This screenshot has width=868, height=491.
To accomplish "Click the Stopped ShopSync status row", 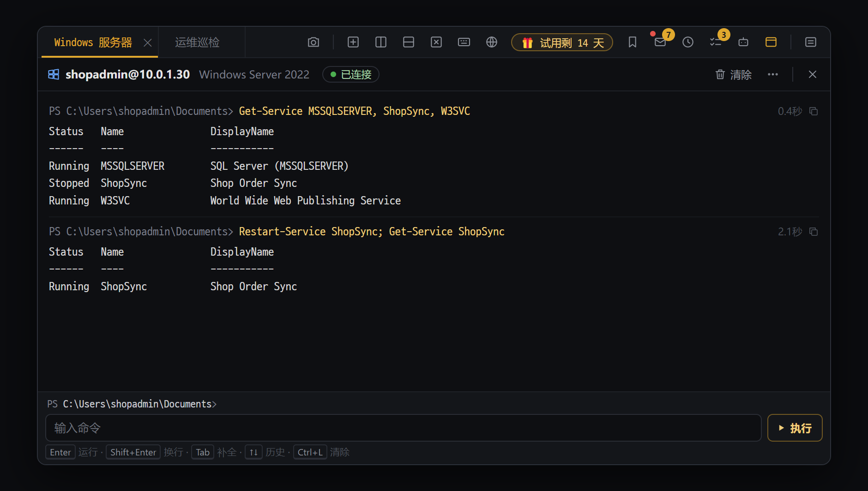I will [x=173, y=183].
